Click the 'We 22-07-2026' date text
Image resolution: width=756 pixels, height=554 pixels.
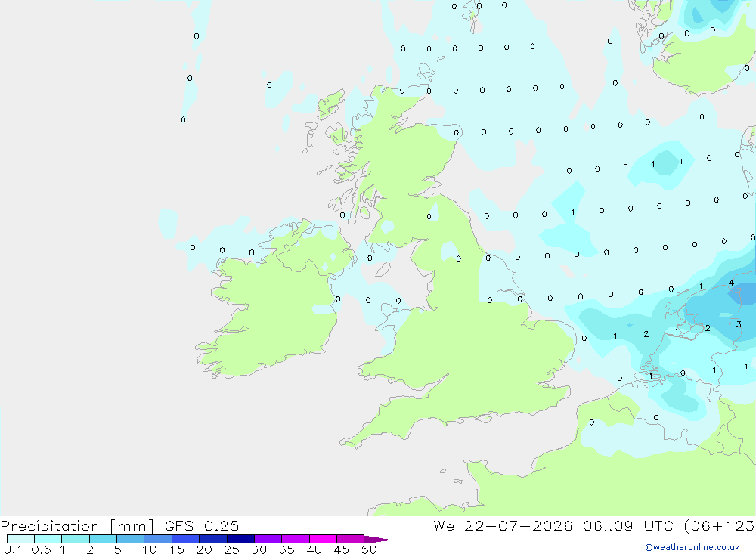[503, 526]
